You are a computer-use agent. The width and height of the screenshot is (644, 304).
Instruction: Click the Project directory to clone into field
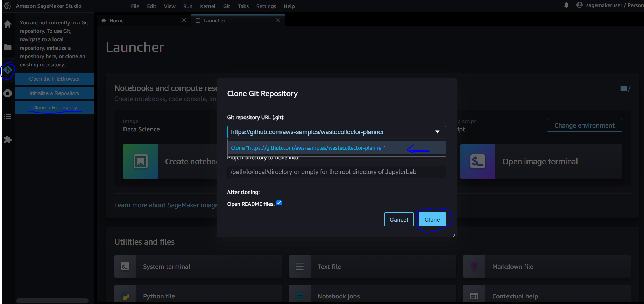coord(337,172)
